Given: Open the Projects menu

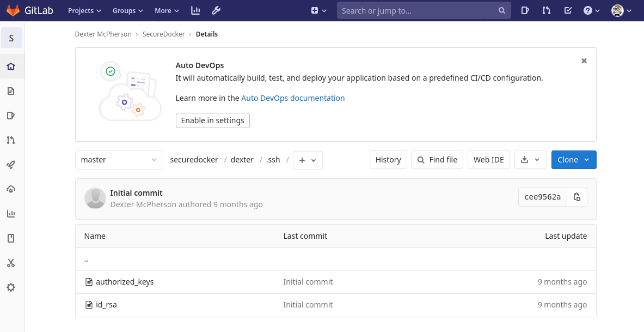Looking at the screenshot, I should (84, 10).
